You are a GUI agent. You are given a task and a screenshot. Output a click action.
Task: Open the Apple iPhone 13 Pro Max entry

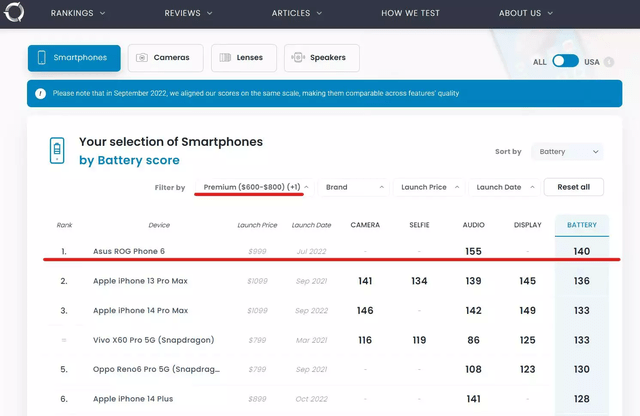140,281
